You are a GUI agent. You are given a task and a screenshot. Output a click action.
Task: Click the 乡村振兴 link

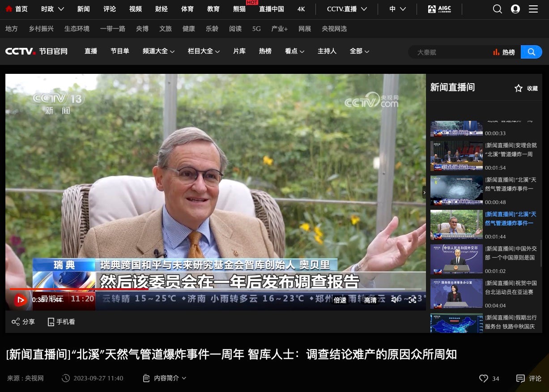coord(41,29)
